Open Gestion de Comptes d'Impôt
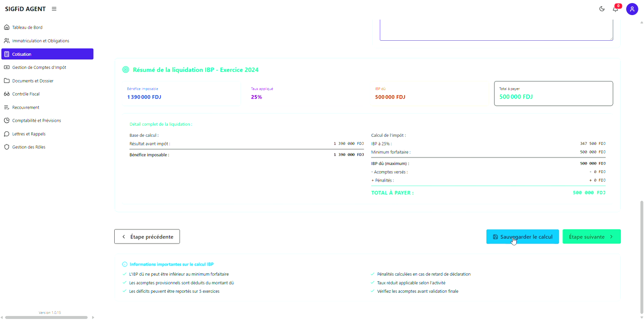Screen dimensions: 644x320 [39, 67]
